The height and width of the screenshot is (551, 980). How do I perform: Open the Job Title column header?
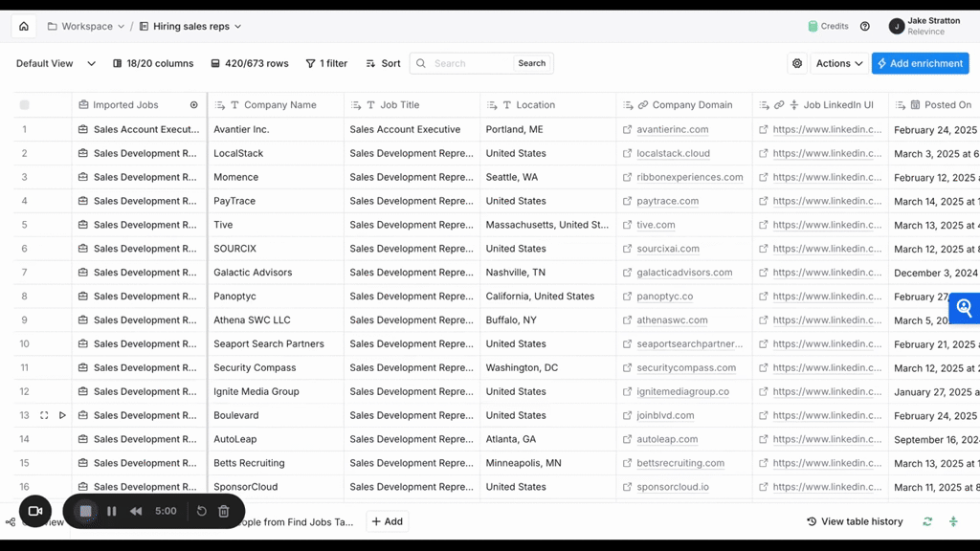(412, 105)
